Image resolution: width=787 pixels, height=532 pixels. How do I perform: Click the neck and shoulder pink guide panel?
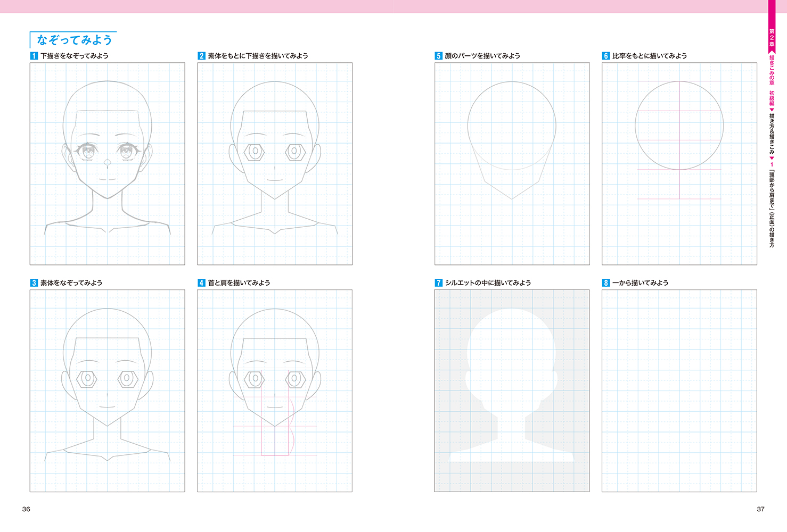(275, 390)
